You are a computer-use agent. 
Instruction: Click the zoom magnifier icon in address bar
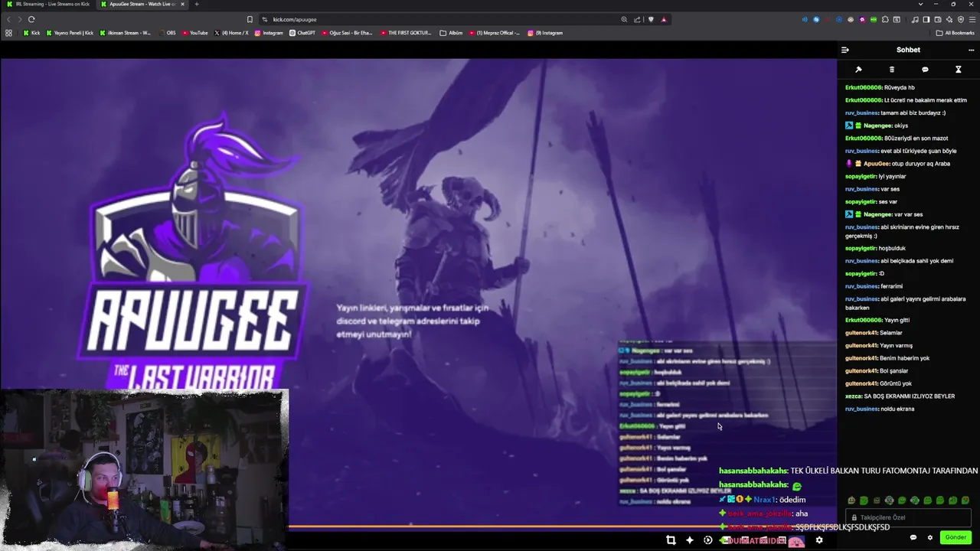point(624,19)
